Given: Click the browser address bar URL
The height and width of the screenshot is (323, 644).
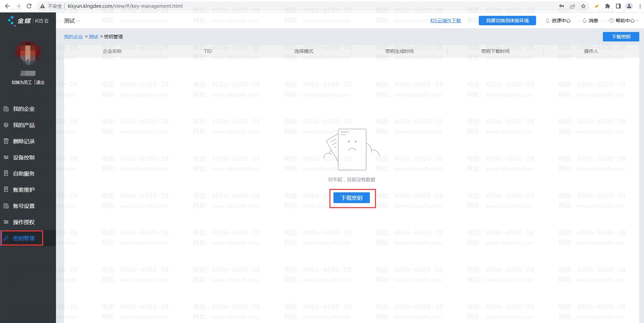Looking at the screenshot, I should tap(125, 6).
